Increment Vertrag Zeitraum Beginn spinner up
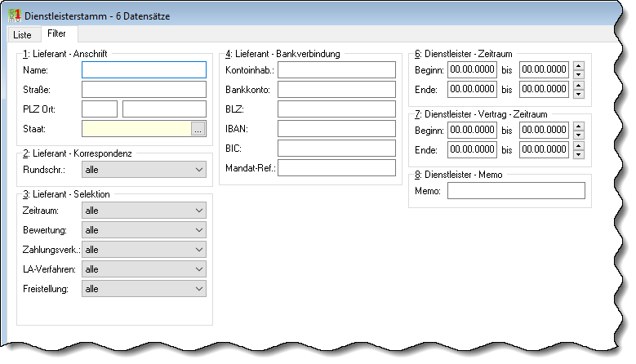 pyautogui.click(x=579, y=126)
